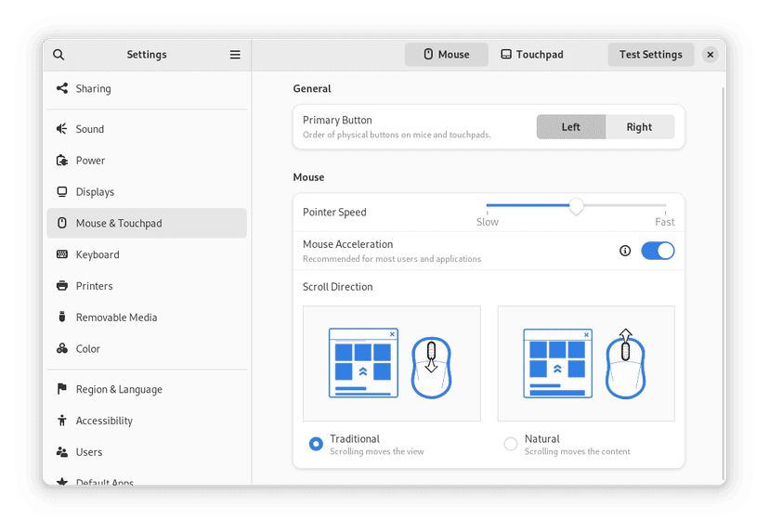Open Region & Language settings
The height and width of the screenshot is (532, 769).
point(119,389)
